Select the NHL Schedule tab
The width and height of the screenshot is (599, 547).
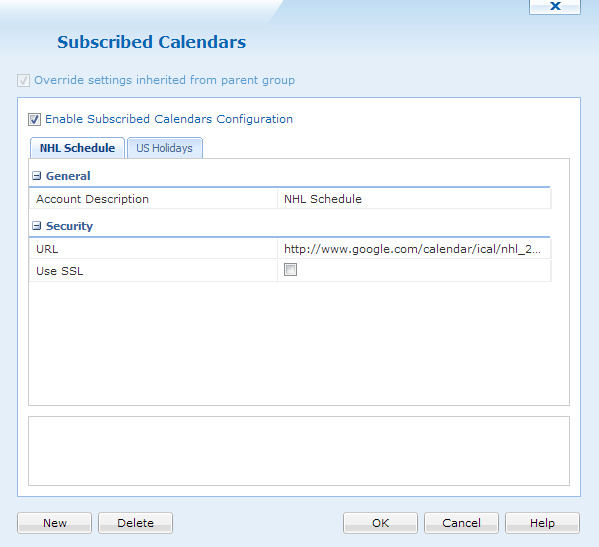pos(77,148)
